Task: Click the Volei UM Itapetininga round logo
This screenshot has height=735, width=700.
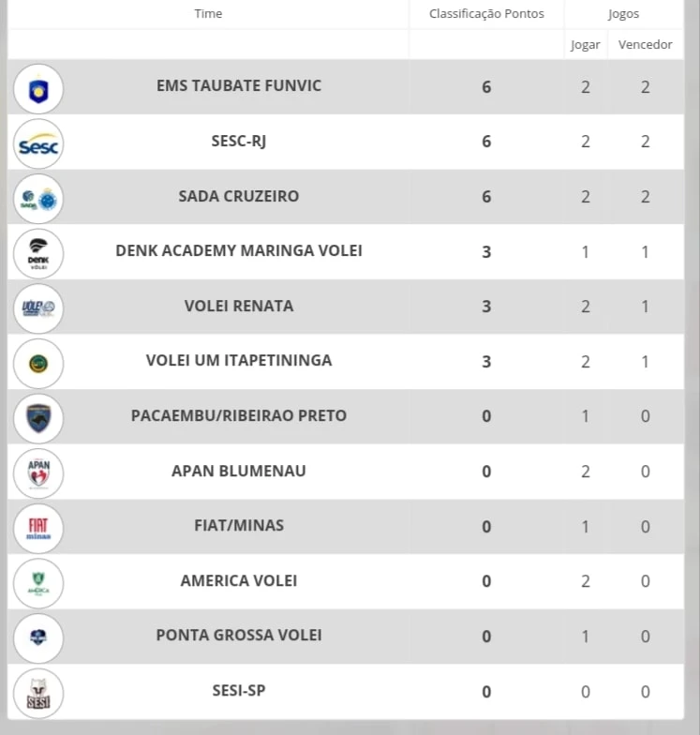Action: tap(38, 364)
